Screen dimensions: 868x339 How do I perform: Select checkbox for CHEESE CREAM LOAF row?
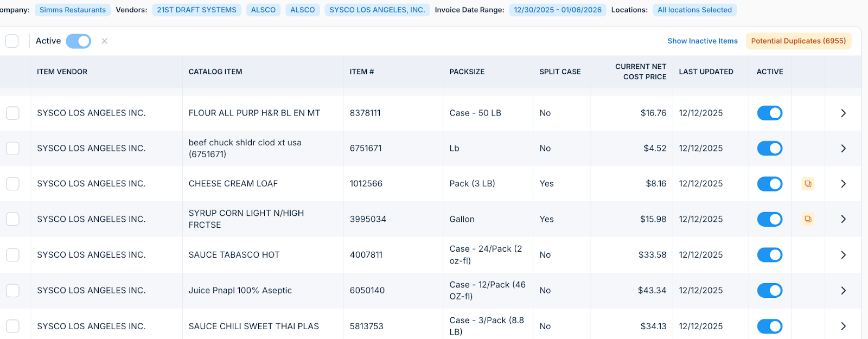12,184
